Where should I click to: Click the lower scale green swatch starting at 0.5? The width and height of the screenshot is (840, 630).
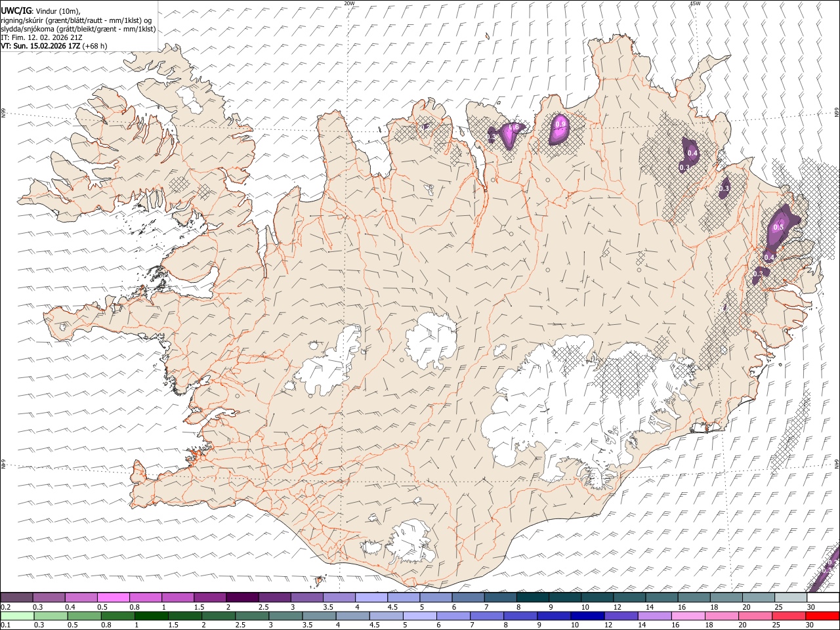(84, 616)
